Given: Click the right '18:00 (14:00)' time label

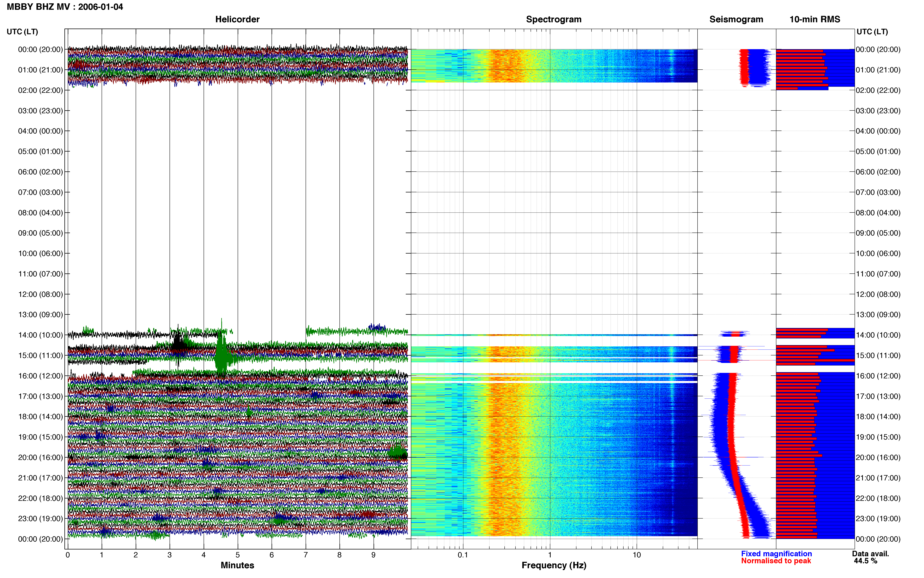Looking at the screenshot, I should (878, 417).
